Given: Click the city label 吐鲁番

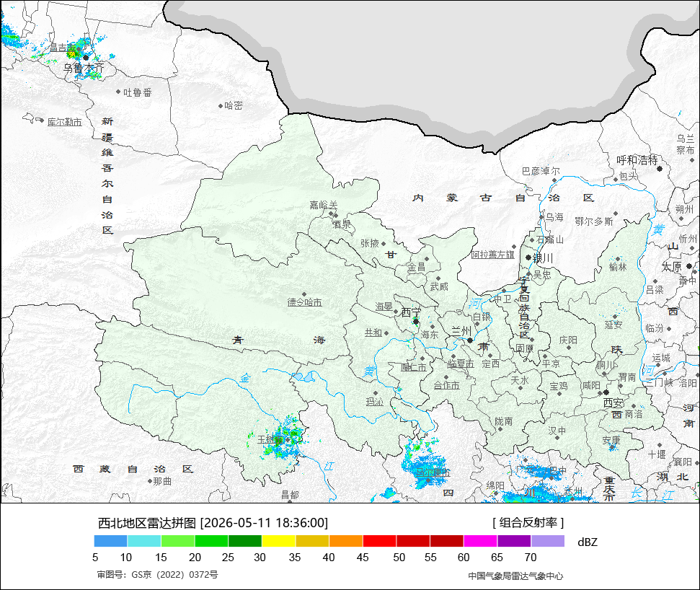Looking at the screenshot, I should tap(138, 92).
